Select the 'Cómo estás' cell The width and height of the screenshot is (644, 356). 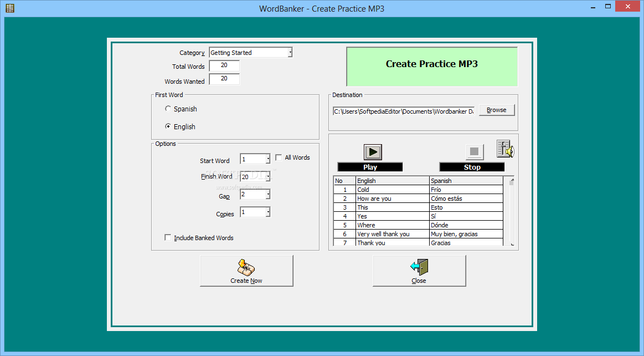coord(466,199)
